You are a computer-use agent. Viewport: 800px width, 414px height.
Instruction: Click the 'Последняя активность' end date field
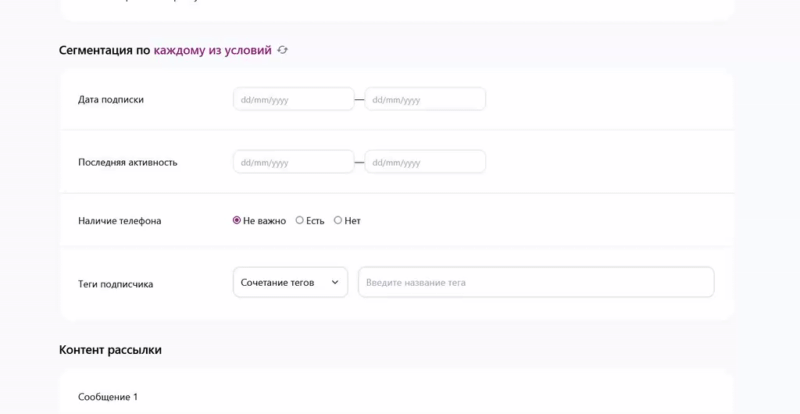point(425,162)
